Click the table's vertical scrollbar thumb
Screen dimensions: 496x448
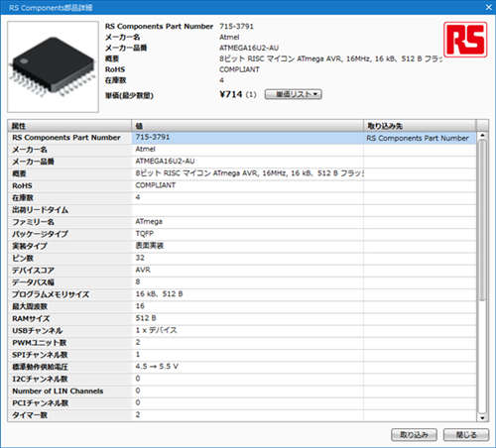[x=482, y=220]
